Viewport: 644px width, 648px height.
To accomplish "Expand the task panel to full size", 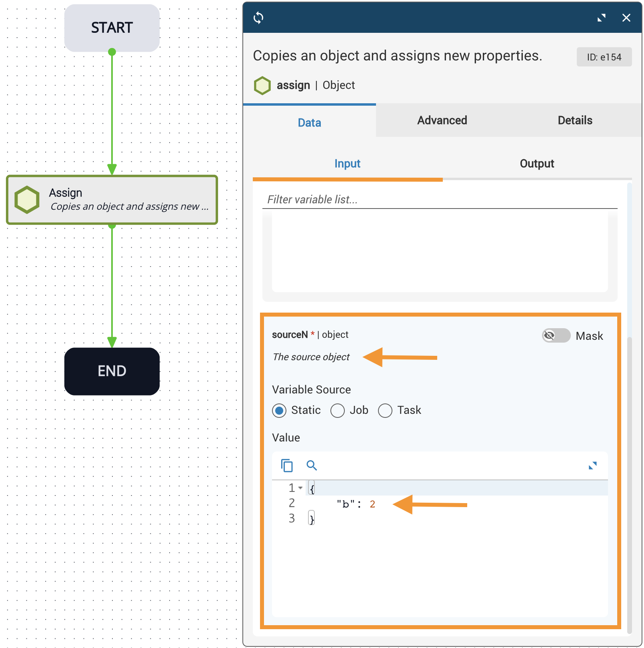I will 601,18.
